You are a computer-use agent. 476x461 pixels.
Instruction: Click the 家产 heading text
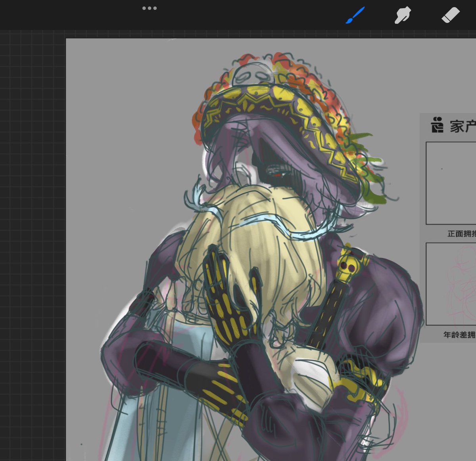pyautogui.click(x=463, y=126)
